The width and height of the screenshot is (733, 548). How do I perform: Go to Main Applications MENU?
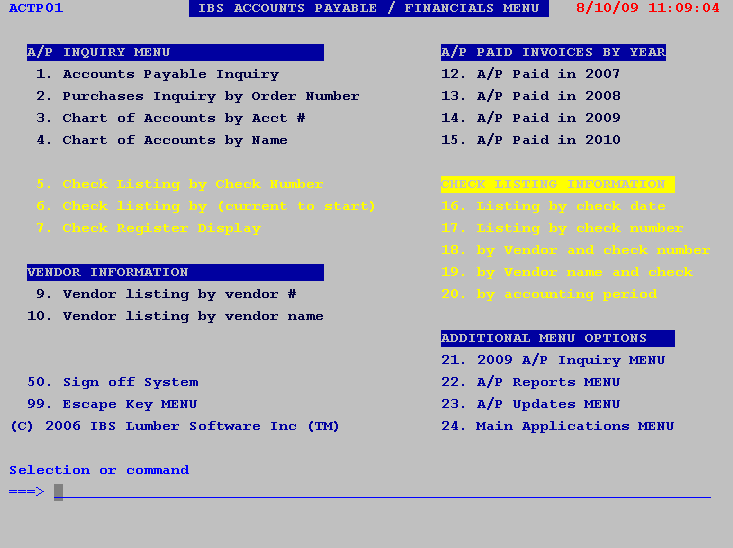558,426
